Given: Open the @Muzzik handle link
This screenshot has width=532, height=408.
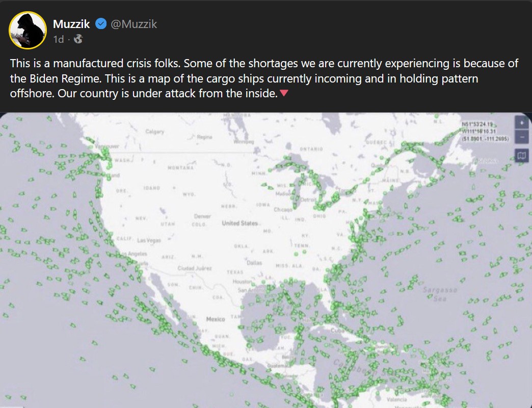Looking at the screenshot, I should point(134,24).
